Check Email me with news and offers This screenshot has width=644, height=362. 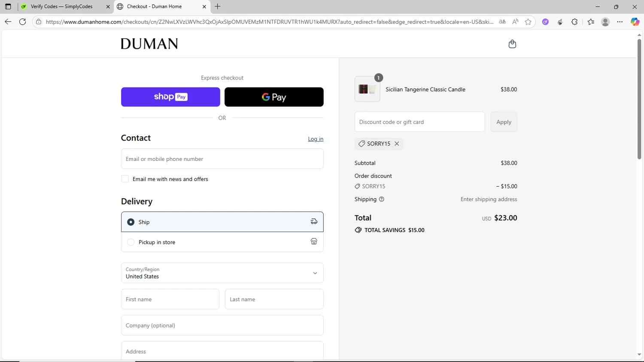(x=125, y=179)
